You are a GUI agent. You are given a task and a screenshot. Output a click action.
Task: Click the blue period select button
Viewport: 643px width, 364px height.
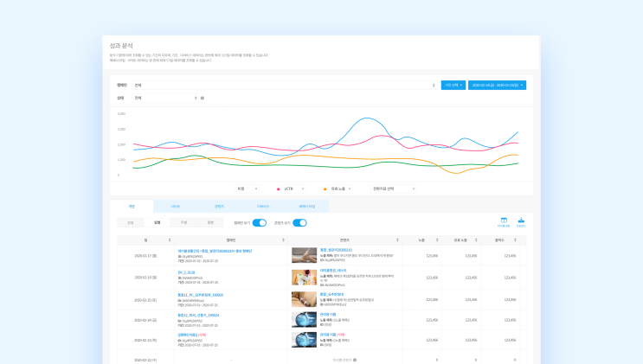(x=453, y=86)
